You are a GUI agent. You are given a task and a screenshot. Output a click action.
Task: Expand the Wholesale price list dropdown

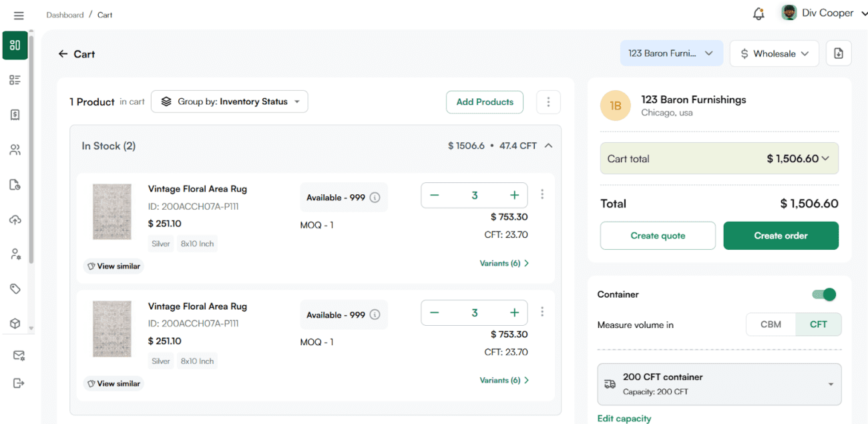point(774,53)
